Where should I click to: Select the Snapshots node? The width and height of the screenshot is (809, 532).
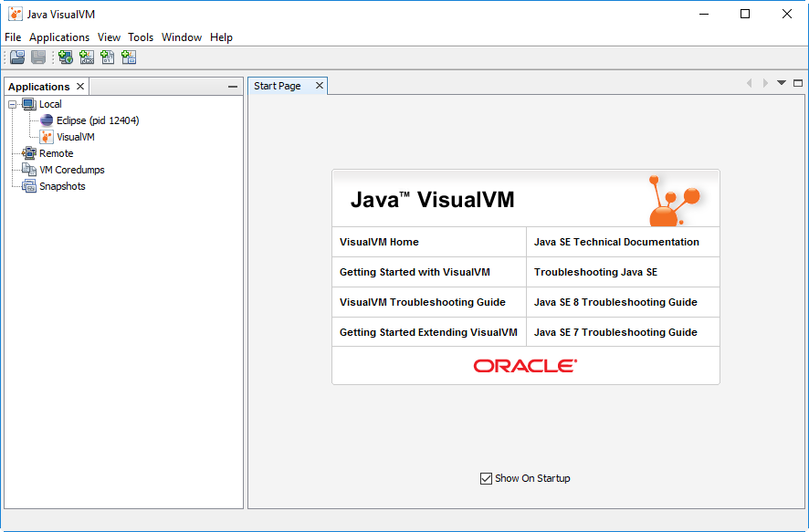tap(62, 186)
